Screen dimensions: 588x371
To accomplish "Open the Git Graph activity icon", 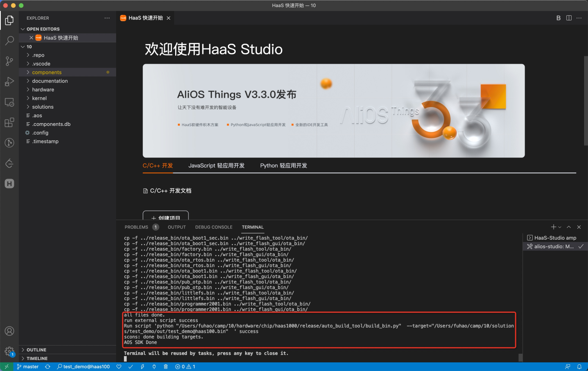I will 9,143.
